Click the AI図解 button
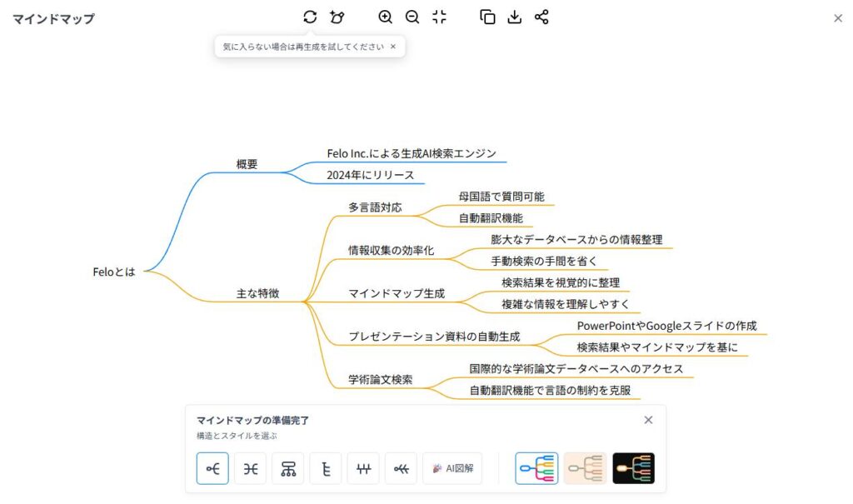The image size is (853, 504). [452, 468]
